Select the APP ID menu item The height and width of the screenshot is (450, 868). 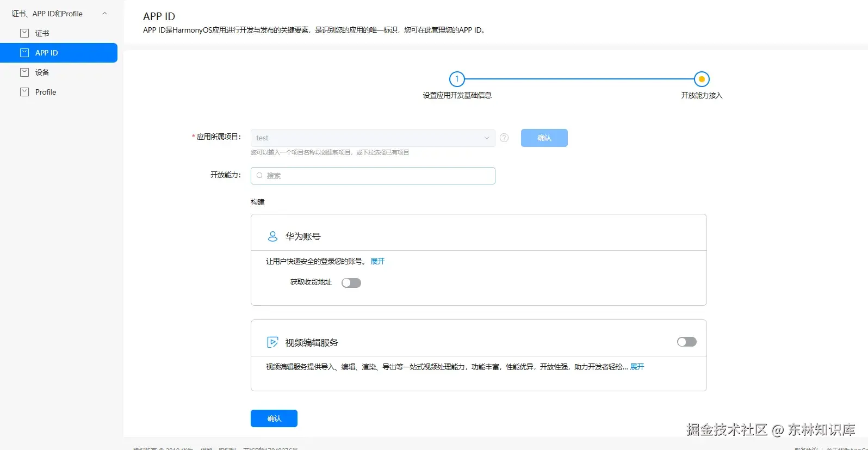[x=59, y=53]
